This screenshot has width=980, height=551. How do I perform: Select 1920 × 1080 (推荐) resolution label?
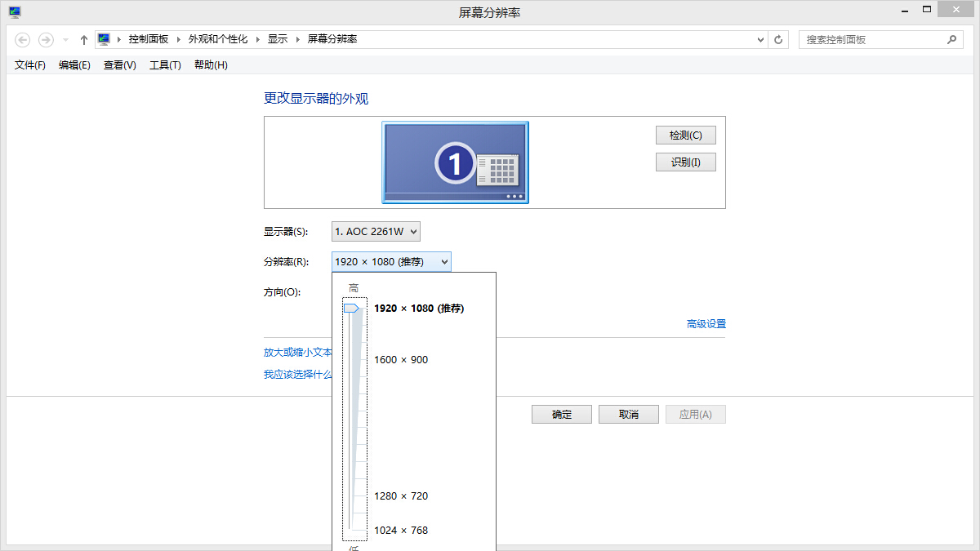pyautogui.click(x=419, y=309)
